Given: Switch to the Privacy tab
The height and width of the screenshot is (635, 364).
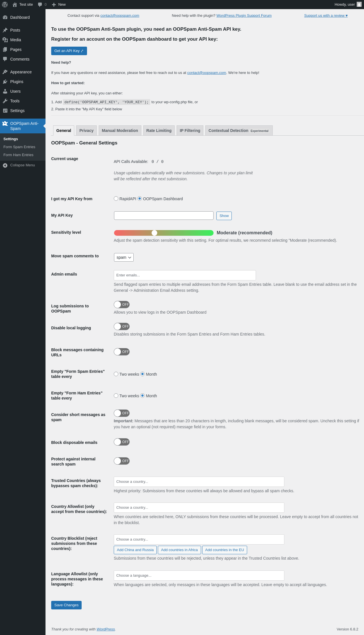Looking at the screenshot, I should [x=86, y=131].
